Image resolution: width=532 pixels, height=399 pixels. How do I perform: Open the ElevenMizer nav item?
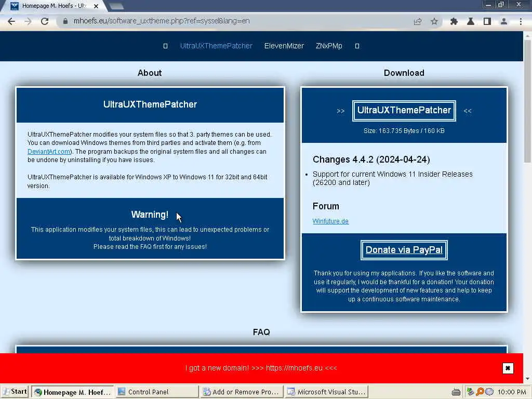pos(284,46)
